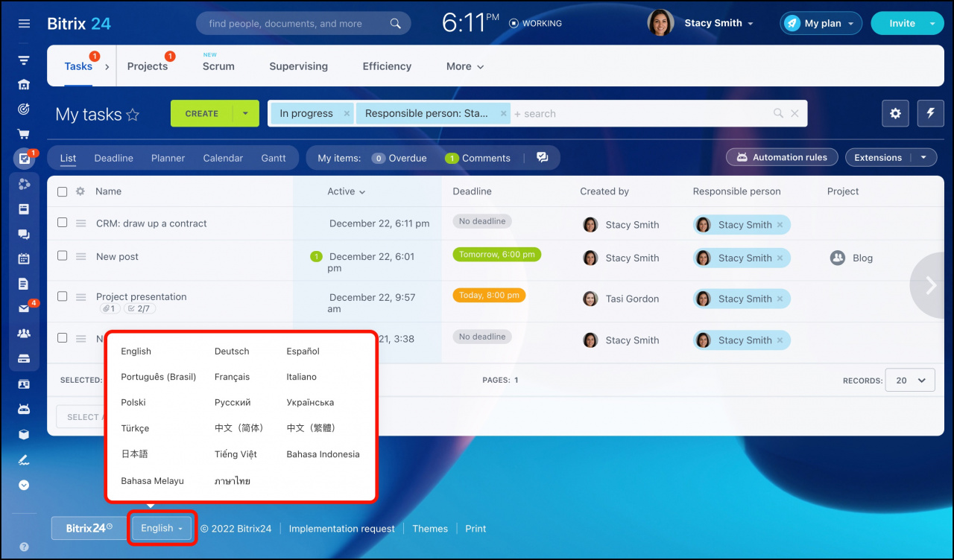Open the contact card sidebar icon
Viewport: 954px width, 560px height.
(24, 384)
